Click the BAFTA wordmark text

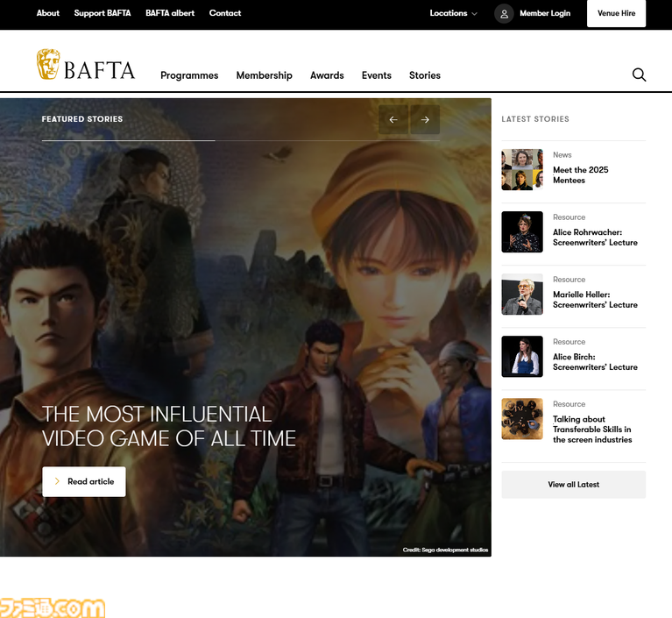click(x=99, y=70)
